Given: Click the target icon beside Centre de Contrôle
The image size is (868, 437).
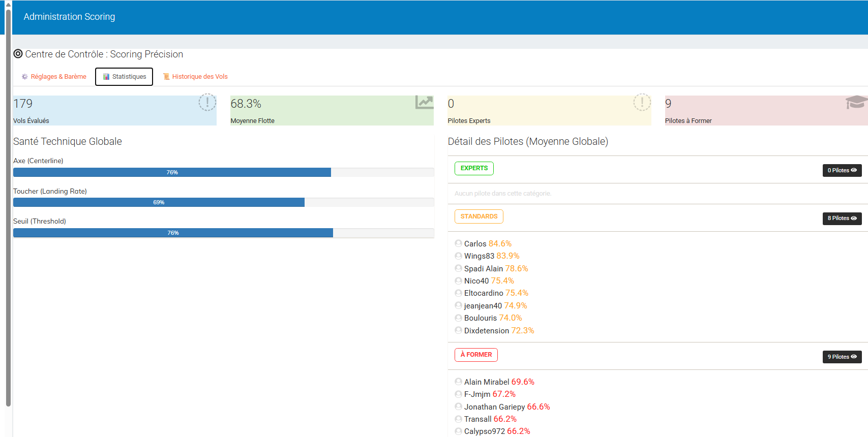Looking at the screenshot, I should 18,54.
